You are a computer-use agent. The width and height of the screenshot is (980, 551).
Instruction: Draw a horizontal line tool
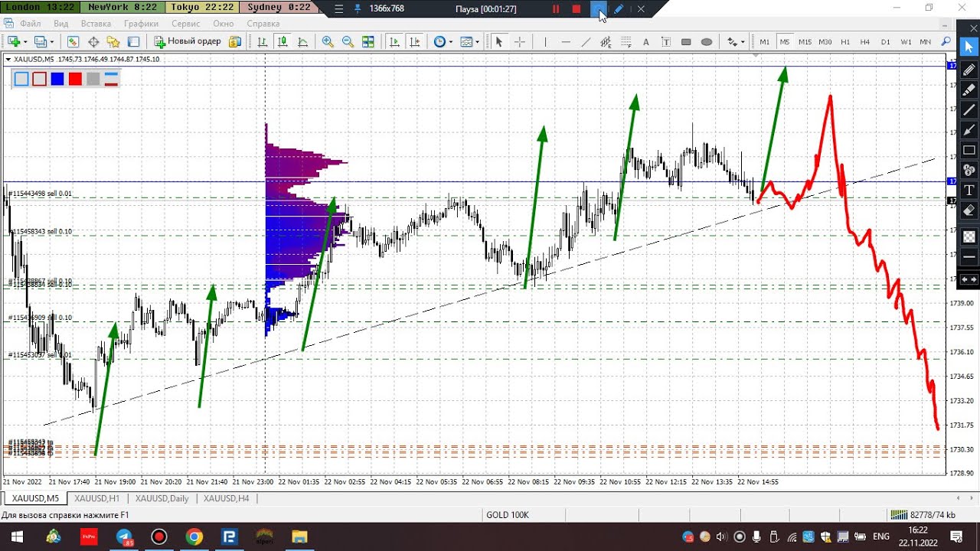(x=566, y=41)
